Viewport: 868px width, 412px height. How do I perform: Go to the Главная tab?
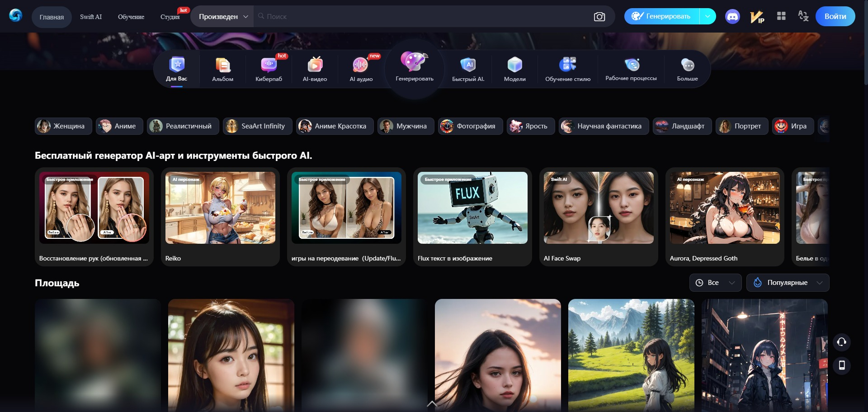[52, 17]
